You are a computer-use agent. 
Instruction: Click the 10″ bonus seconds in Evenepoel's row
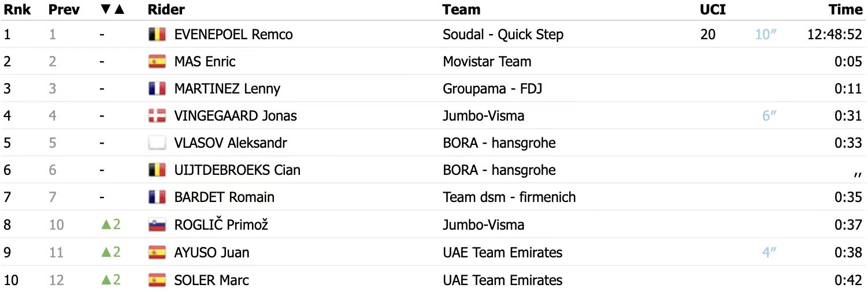point(766,35)
